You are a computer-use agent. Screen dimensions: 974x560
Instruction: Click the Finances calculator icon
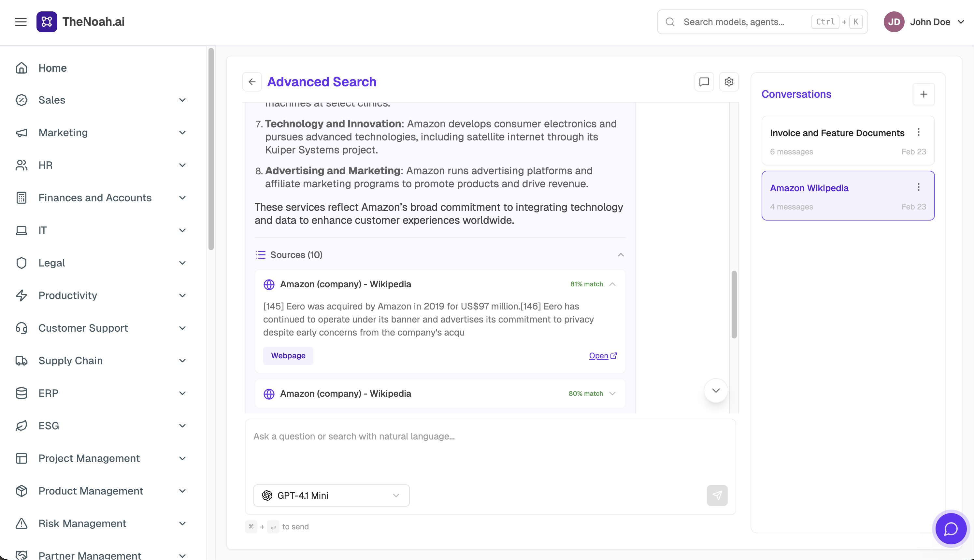pos(21,198)
